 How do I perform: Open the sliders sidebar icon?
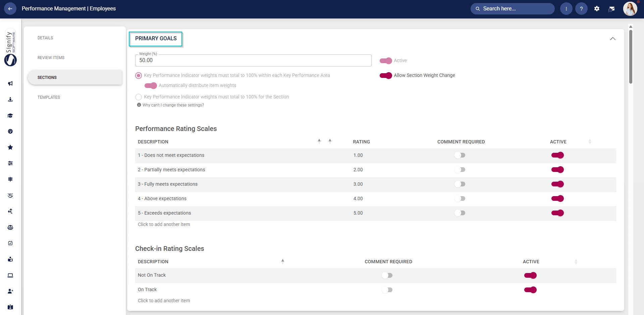[10, 163]
